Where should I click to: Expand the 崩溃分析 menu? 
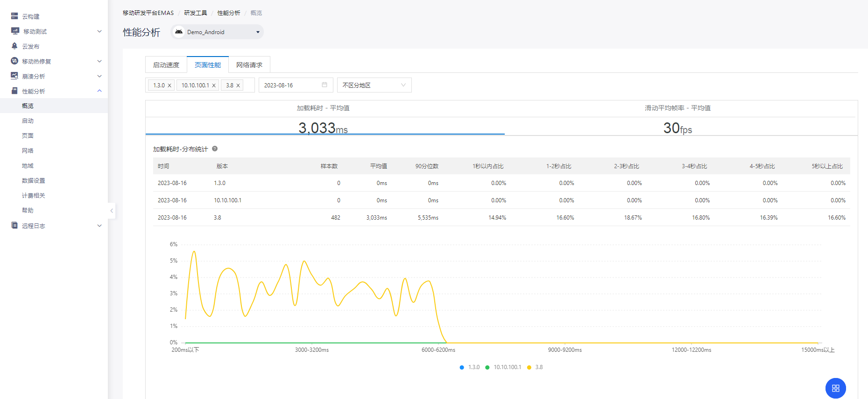pos(99,76)
